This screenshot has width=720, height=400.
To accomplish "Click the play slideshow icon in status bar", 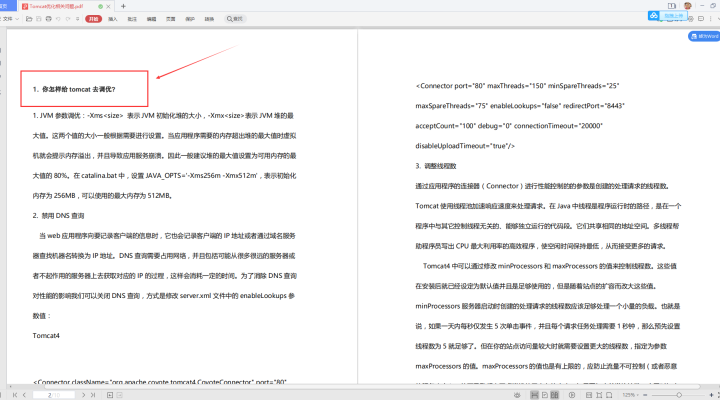I will point(572,395).
